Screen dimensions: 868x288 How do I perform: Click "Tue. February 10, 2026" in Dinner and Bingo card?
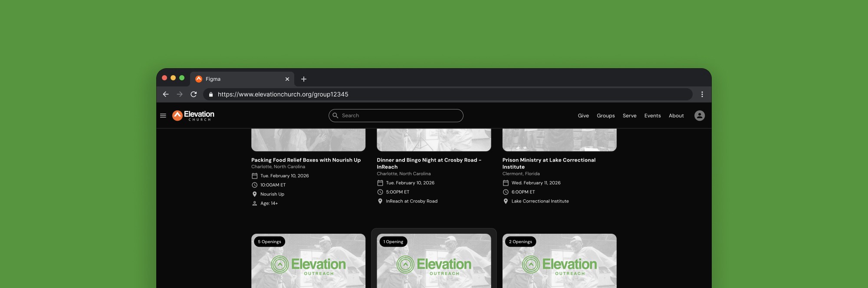pyautogui.click(x=410, y=183)
